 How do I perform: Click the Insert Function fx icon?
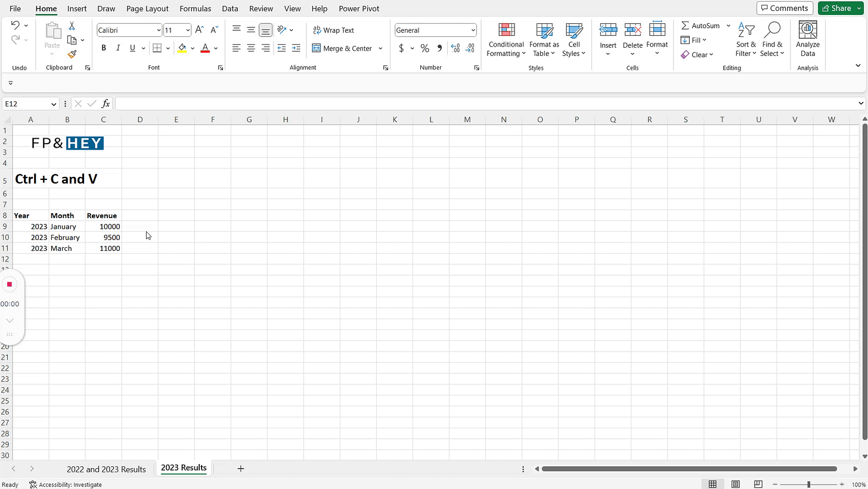[x=106, y=104]
